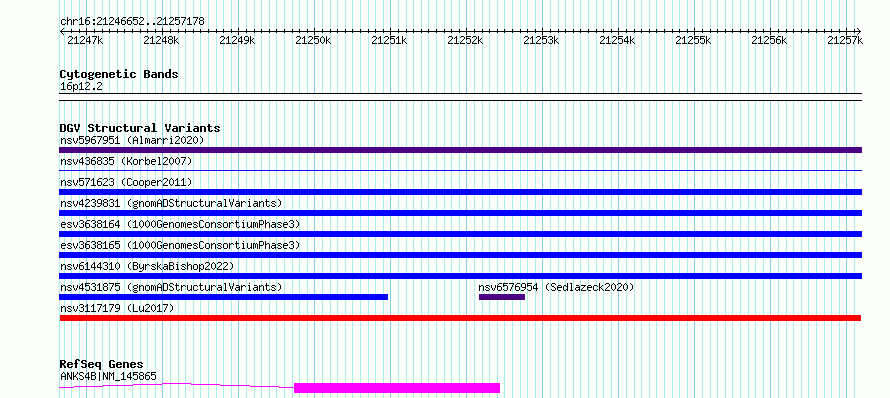Open the nsv571623 (Cooper2011) variant label

pyautogui.click(x=126, y=182)
